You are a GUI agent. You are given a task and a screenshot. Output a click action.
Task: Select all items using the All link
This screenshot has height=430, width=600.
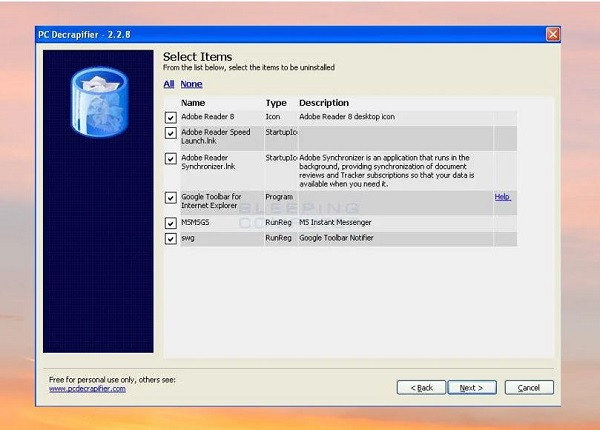(169, 84)
